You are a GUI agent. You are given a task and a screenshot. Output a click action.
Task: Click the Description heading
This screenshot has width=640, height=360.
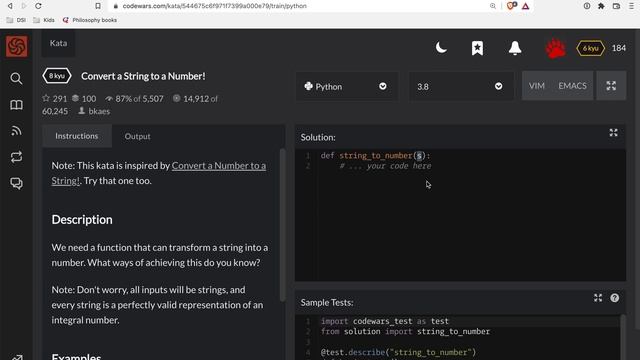click(x=82, y=220)
